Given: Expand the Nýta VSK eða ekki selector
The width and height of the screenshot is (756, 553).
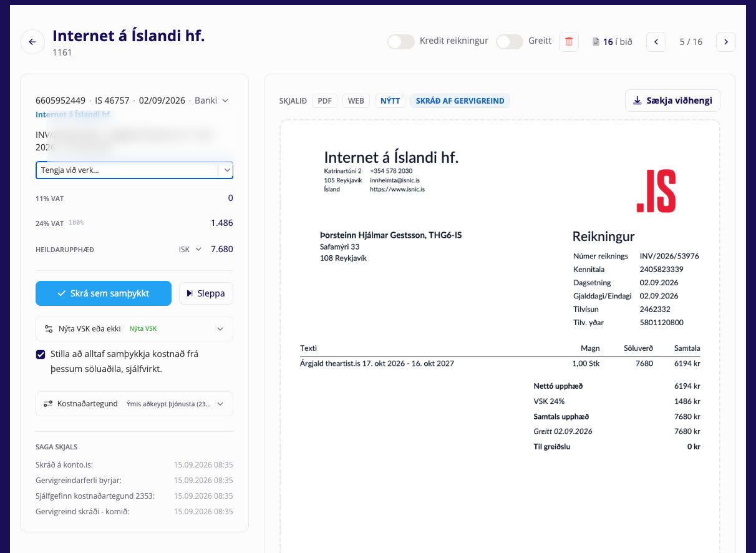Looking at the screenshot, I should pos(135,329).
